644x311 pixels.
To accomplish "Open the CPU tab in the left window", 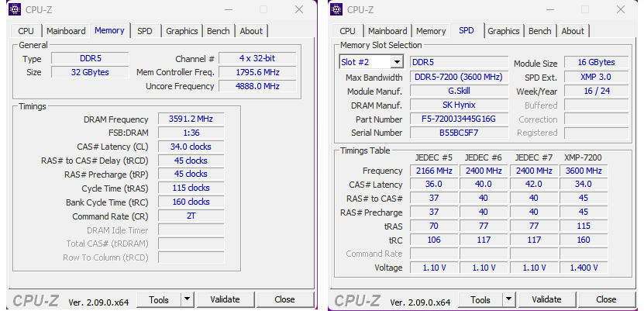I will 26,31.
